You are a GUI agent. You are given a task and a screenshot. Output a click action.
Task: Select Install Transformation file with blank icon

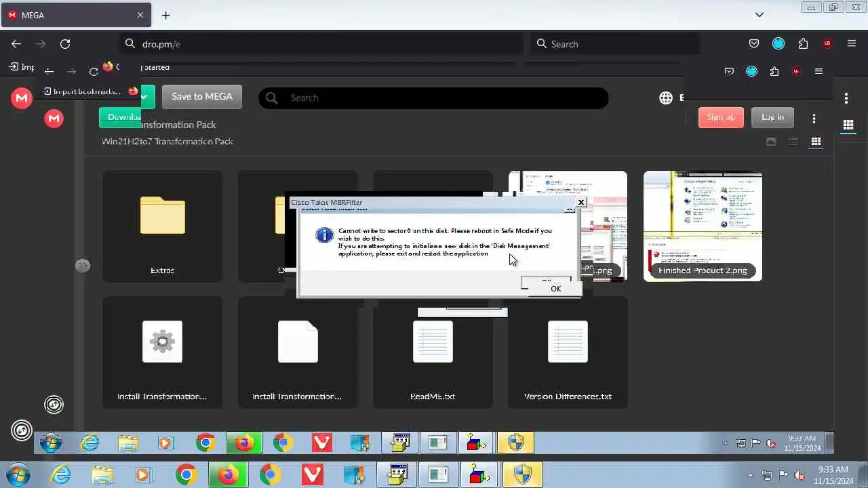tap(298, 352)
